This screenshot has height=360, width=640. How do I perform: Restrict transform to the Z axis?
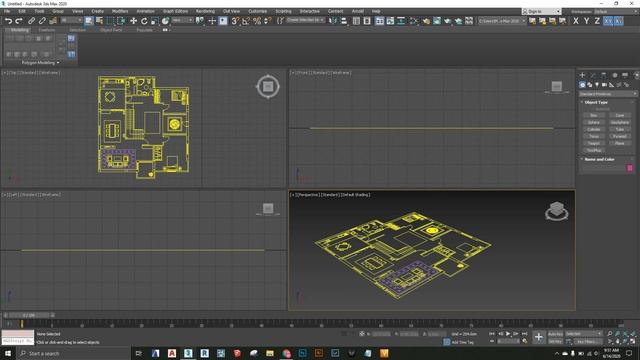(597, 21)
